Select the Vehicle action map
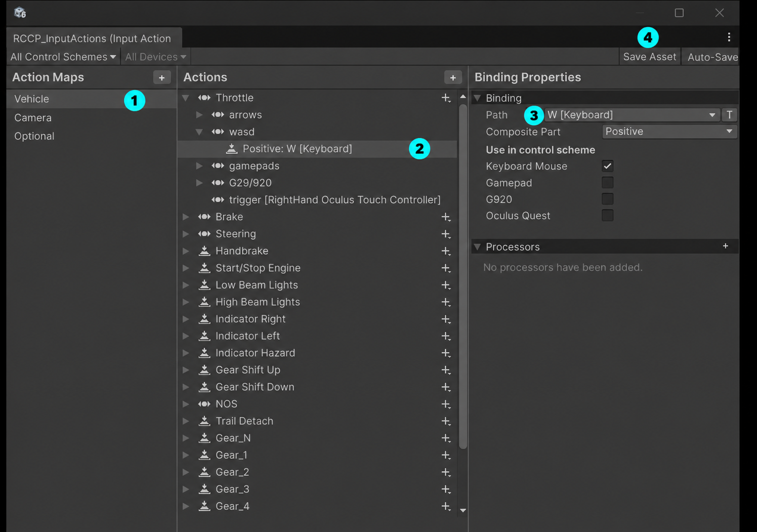This screenshot has width=757, height=532. click(91, 99)
